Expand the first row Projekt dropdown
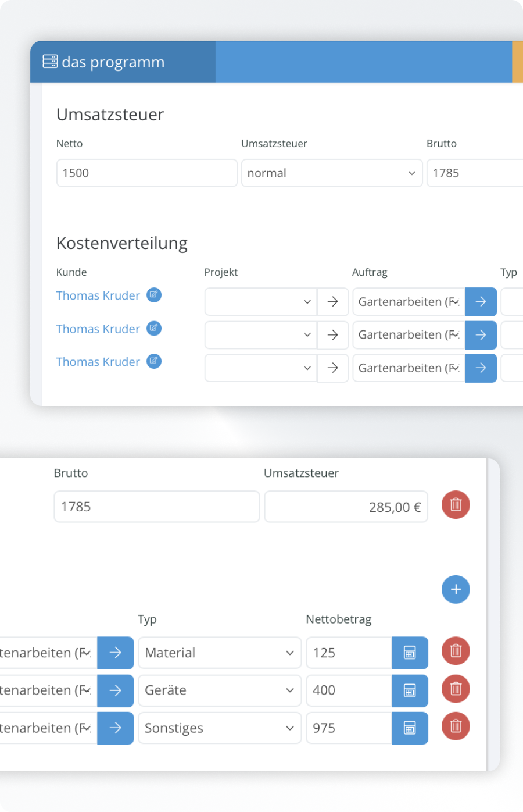The image size is (523, 812). (x=261, y=302)
